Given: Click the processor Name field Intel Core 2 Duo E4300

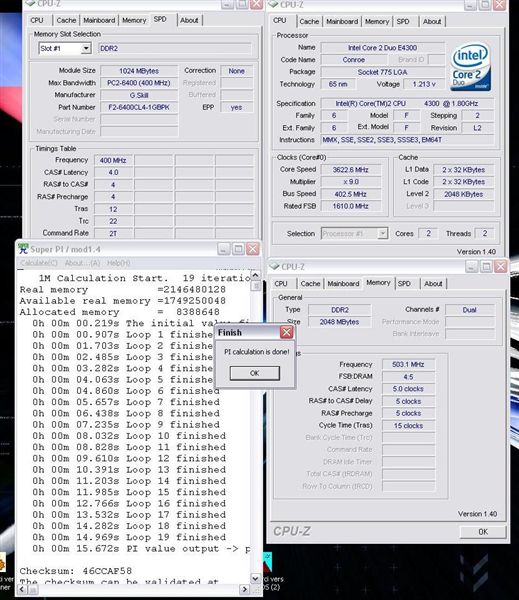Looking at the screenshot, I should (x=382, y=48).
